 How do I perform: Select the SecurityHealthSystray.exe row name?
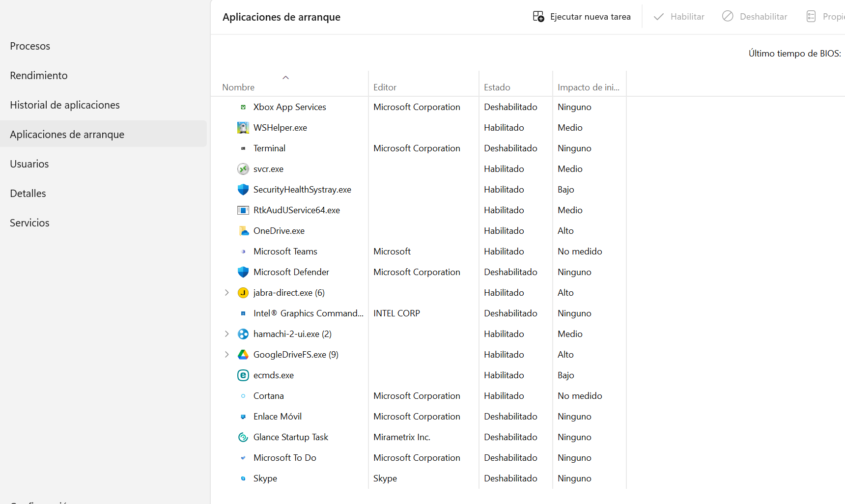pyautogui.click(x=302, y=190)
